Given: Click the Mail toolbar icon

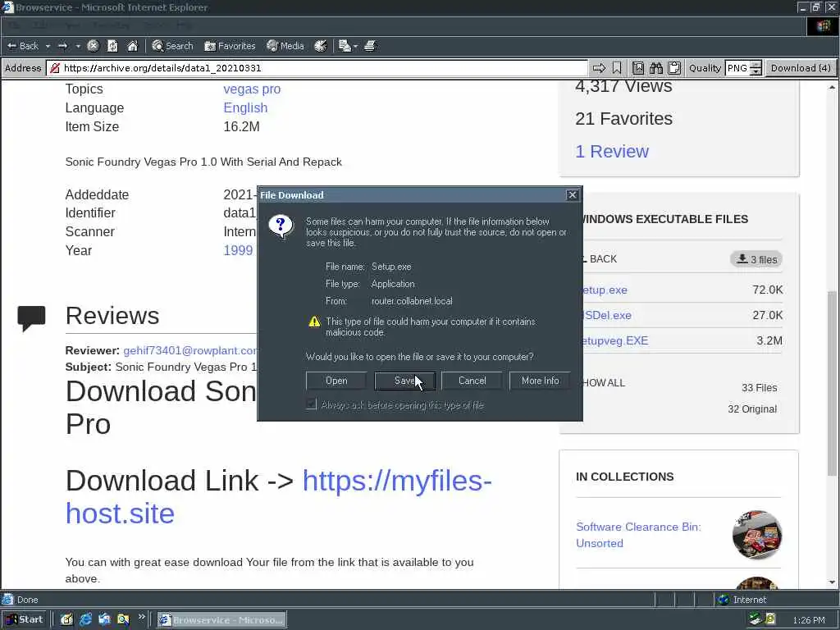Looking at the screenshot, I should pos(345,46).
